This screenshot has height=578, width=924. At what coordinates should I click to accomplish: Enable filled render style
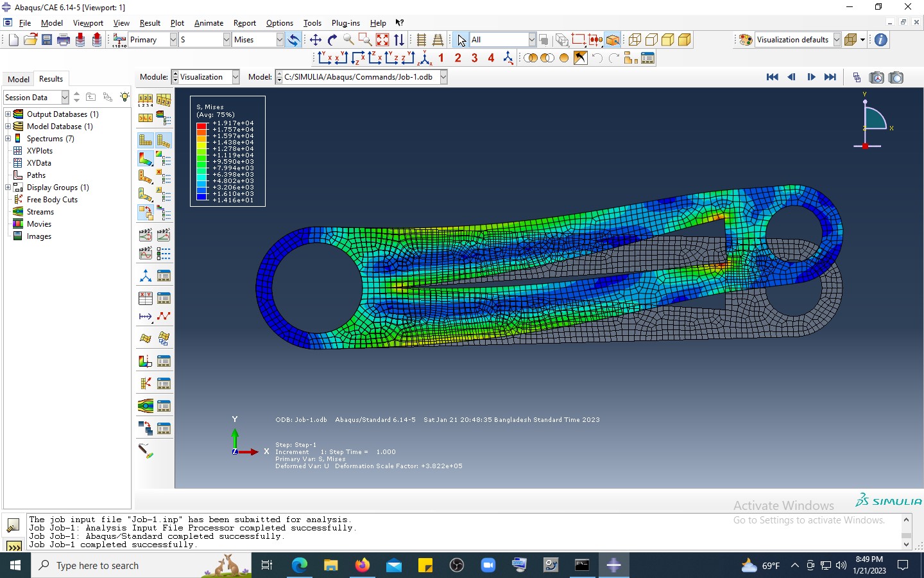click(x=668, y=40)
